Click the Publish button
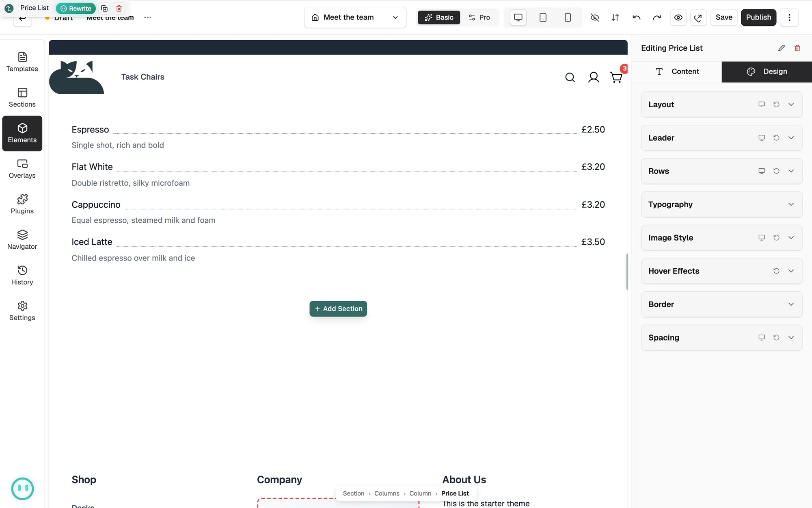 (758, 17)
